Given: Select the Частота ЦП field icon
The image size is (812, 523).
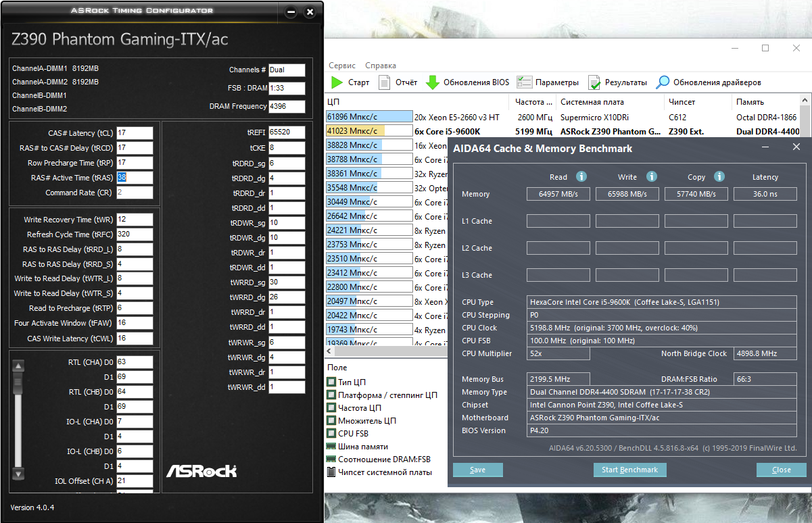Looking at the screenshot, I should pyautogui.click(x=331, y=407).
